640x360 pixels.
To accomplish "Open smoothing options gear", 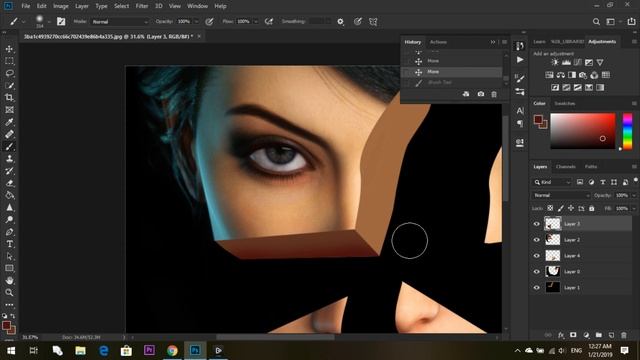I will tap(340, 22).
